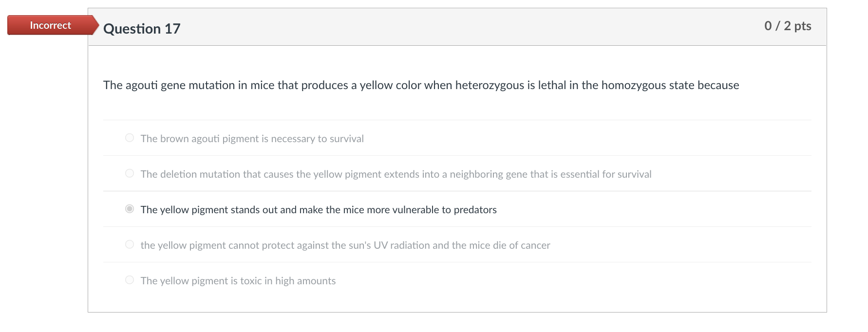Choose the deletion mutation option's radio button

click(x=130, y=173)
